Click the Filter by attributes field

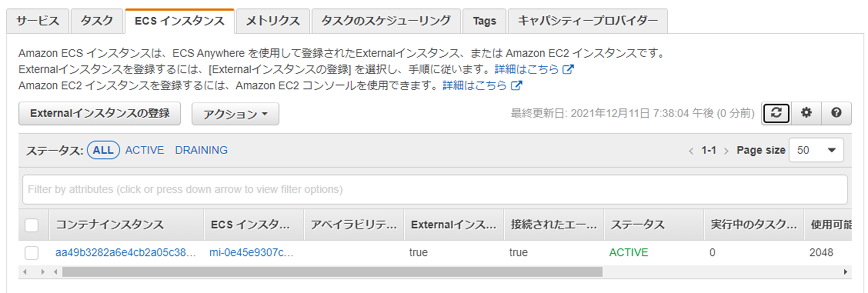pyautogui.click(x=434, y=190)
